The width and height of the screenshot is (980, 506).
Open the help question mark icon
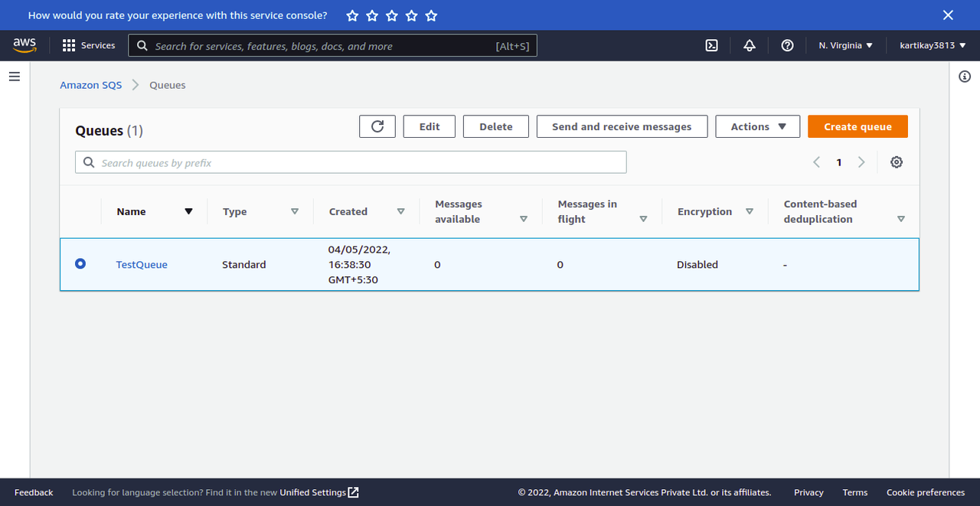coord(787,46)
